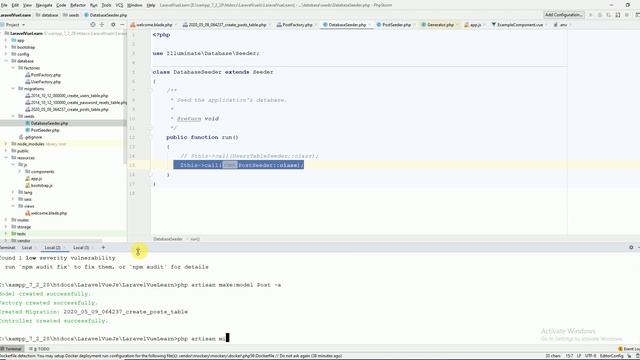The image size is (640, 360).
Task: Expand the config folder arrow
Action: tap(6, 54)
